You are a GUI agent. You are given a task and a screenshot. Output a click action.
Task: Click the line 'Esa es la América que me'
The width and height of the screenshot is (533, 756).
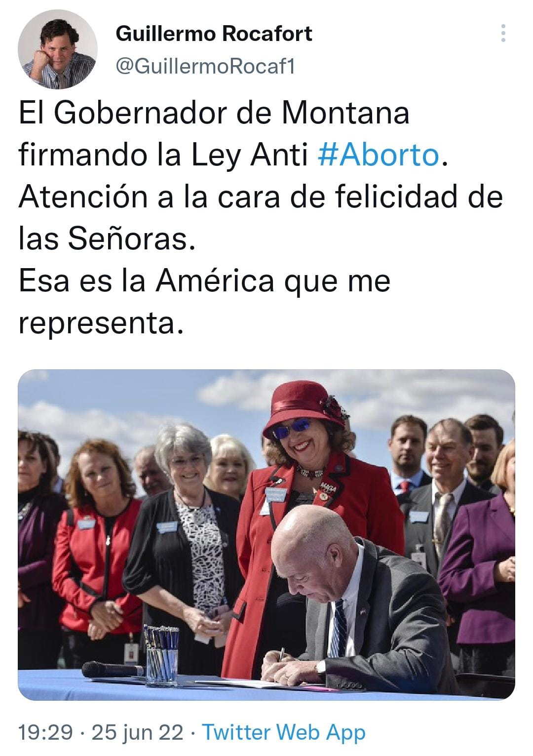(204, 280)
